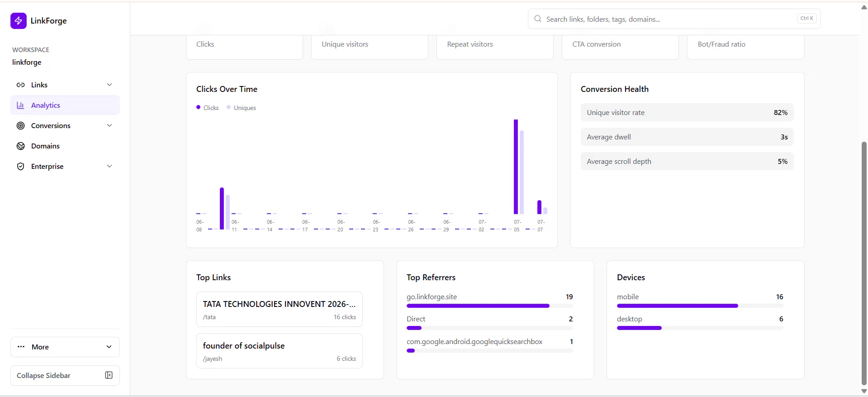Open the founder of socialpulse link card
Screen dimensions: 868x397
point(280,351)
